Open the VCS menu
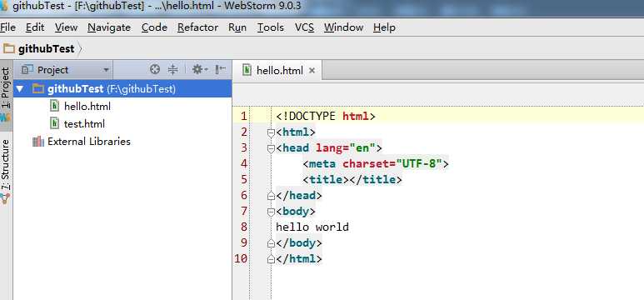Viewport: 644px width, 300px height. [304, 27]
